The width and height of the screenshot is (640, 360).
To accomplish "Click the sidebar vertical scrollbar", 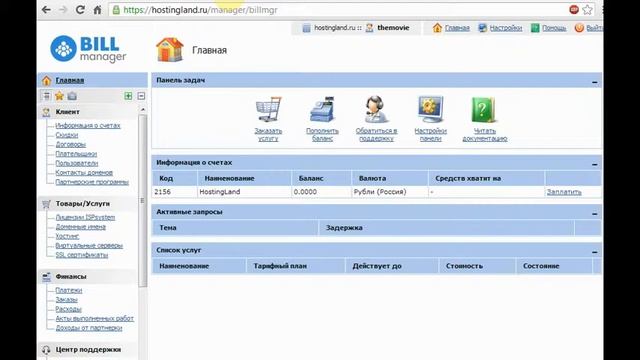I will [x=142, y=200].
